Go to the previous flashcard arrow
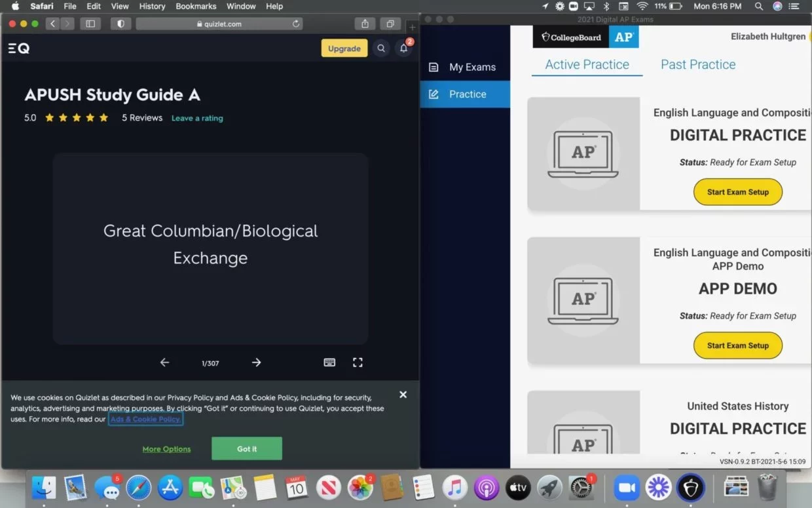Image resolution: width=812 pixels, height=508 pixels. click(x=164, y=362)
